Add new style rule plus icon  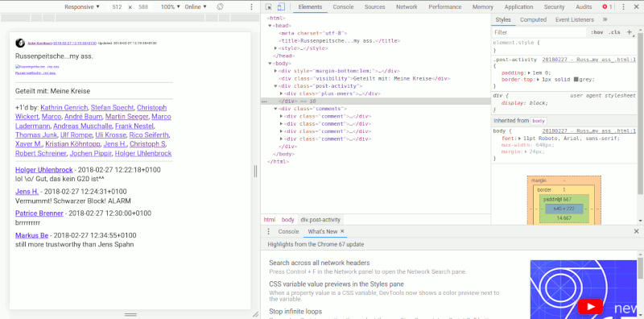tap(630, 32)
